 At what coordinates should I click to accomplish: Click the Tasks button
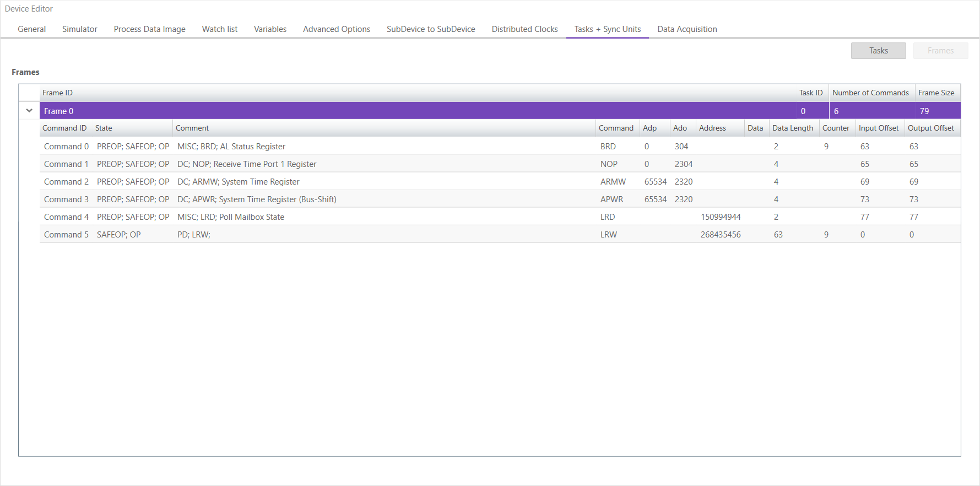tap(878, 51)
